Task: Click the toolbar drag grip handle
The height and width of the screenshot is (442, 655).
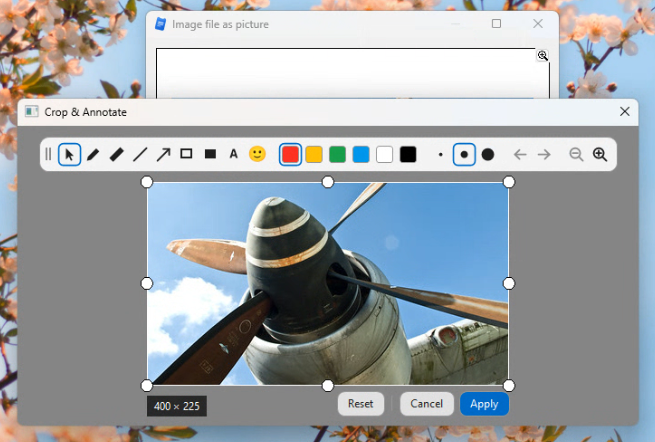Action: (48, 154)
